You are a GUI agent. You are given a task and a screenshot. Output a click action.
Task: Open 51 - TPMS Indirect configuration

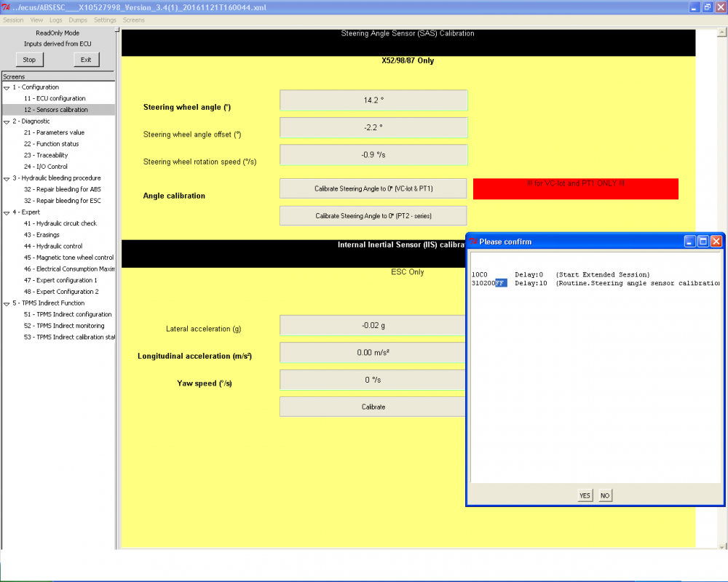(68, 314)
